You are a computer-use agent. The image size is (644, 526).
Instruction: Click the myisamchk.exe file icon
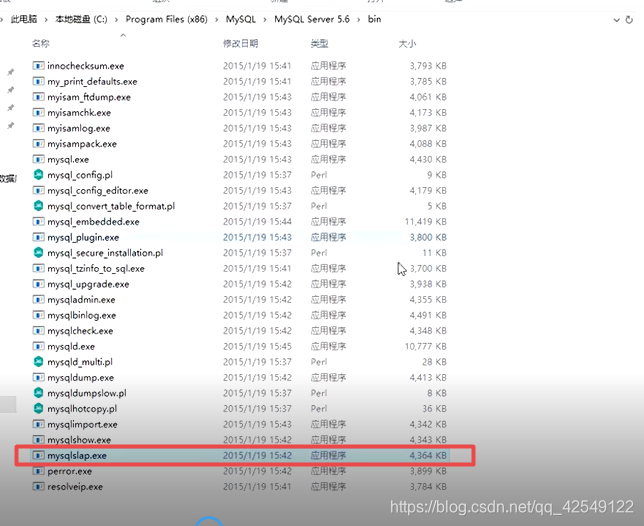coord(38,113)
